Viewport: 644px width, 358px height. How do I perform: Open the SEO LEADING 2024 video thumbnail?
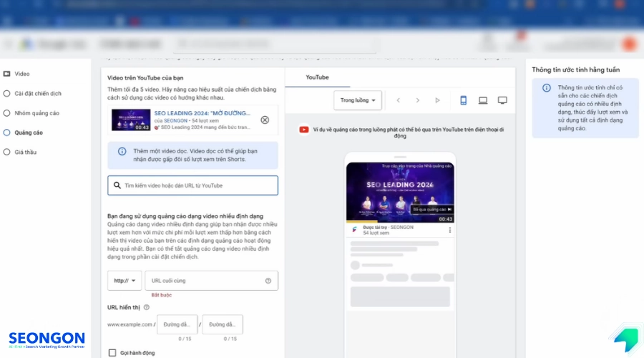[131, 120]
